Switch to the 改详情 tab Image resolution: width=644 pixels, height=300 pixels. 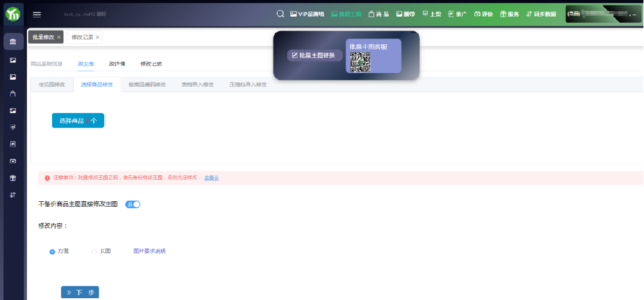pos(117,63)
